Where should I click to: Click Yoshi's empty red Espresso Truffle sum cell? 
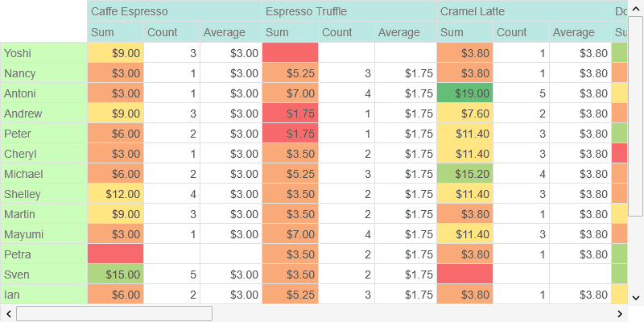[x=290, y=53]
